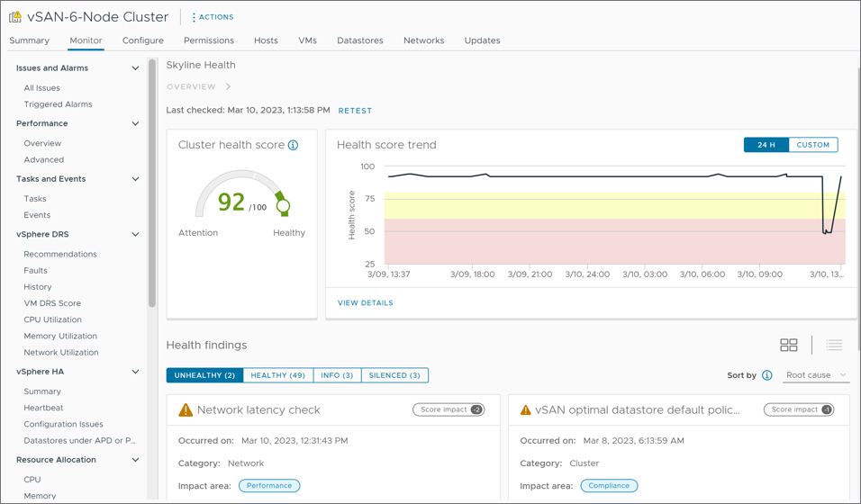Screen dimensions: 861x504
Task: Click the Overview breadcrumb chevron arrow
Action: tap(229, 87)
